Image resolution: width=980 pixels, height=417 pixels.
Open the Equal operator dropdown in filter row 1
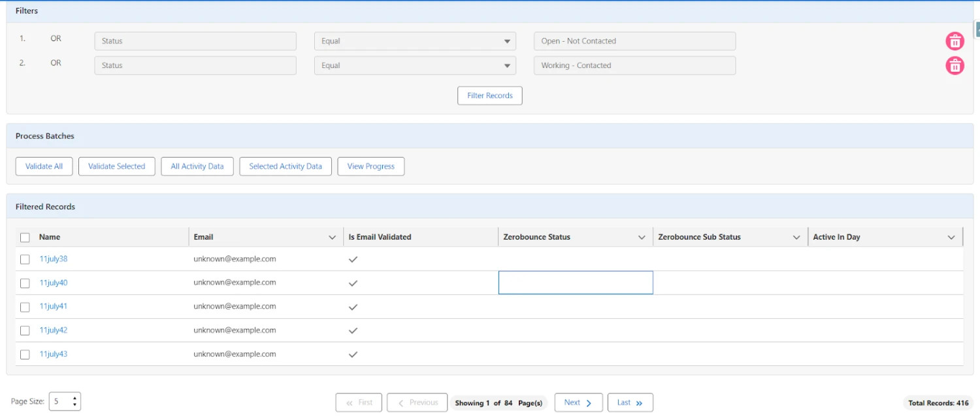tap(507, 41)
